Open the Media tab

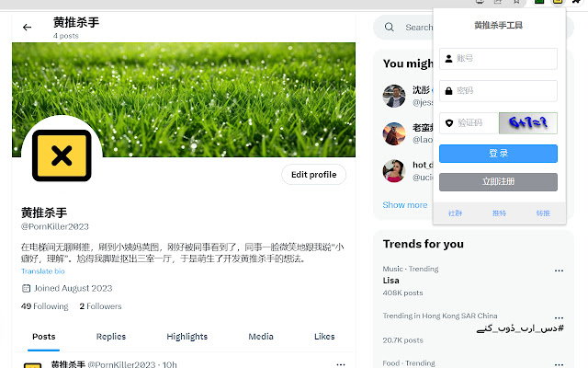tap(261, 337)
